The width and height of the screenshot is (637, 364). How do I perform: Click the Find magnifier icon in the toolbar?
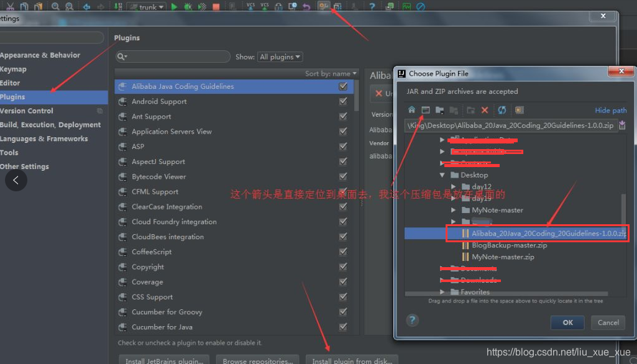coord(55,6)
